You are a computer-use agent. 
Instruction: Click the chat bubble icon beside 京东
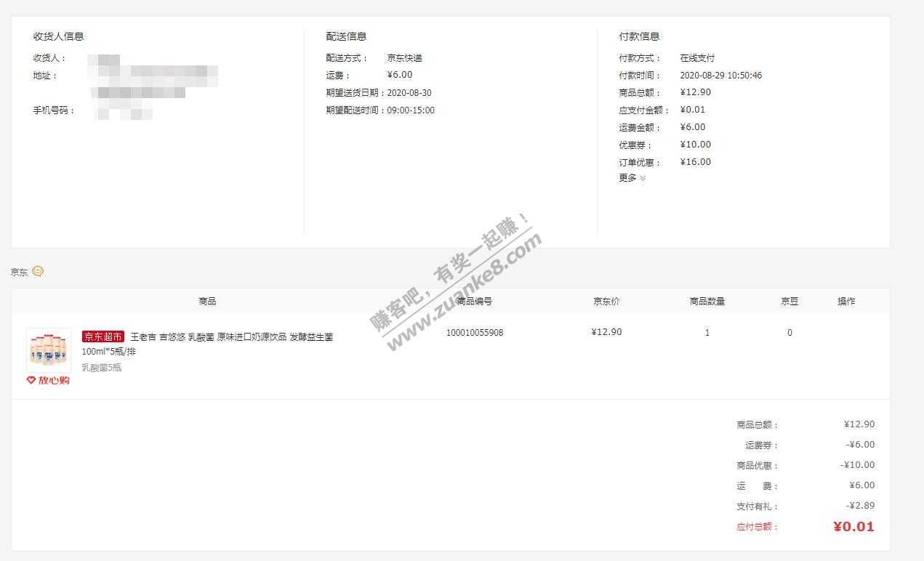38,272
